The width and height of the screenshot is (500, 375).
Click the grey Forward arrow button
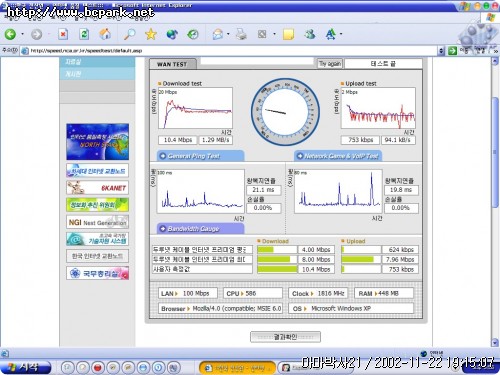click(x=37, y=34)
